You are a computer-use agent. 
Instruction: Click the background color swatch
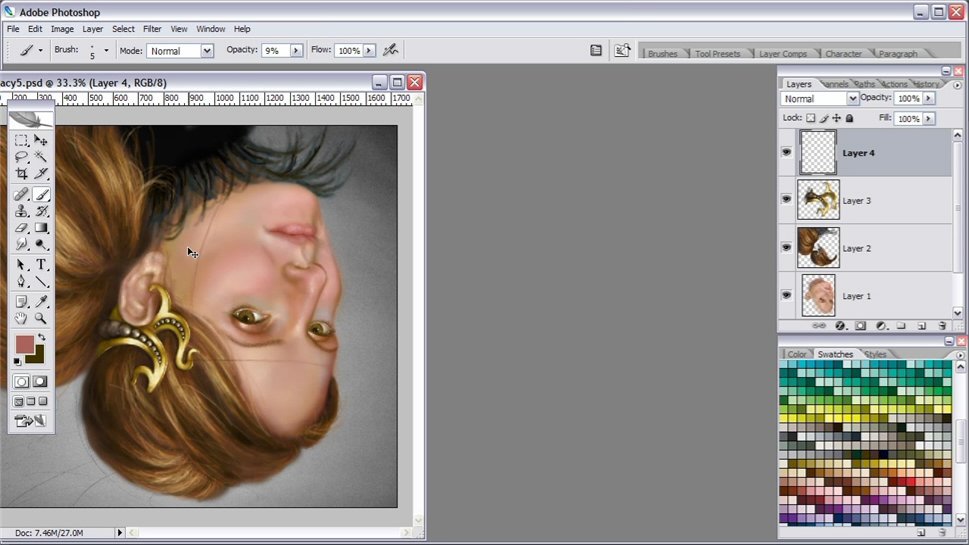pos(38,358)
